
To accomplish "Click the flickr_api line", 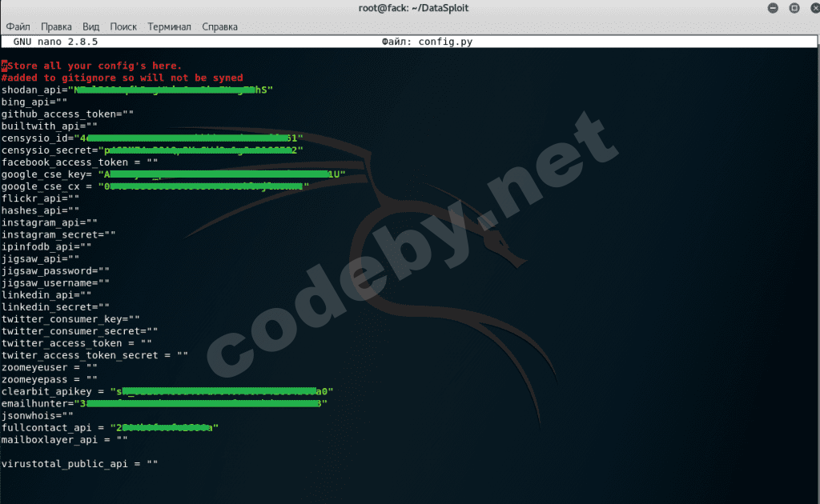I will coord(40,198).
